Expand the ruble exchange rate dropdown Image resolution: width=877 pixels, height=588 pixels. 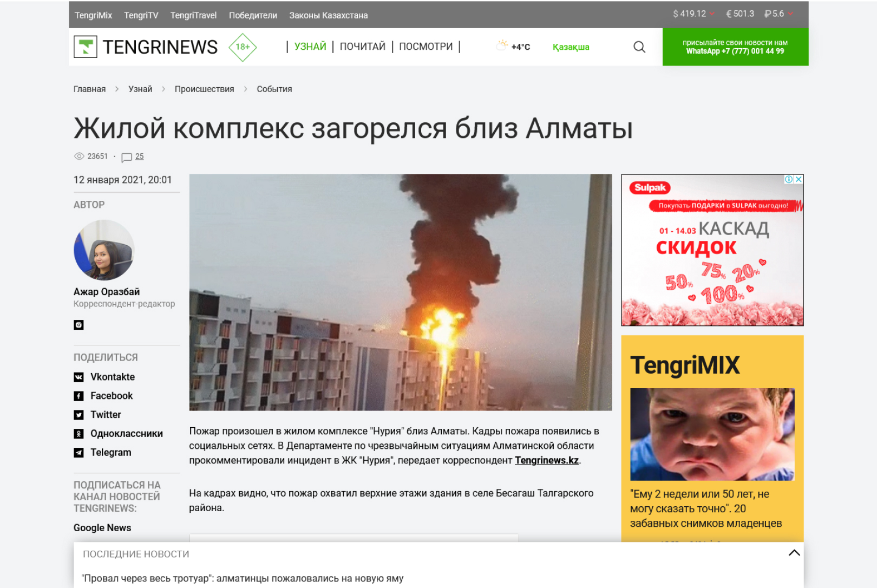point(790,14)
